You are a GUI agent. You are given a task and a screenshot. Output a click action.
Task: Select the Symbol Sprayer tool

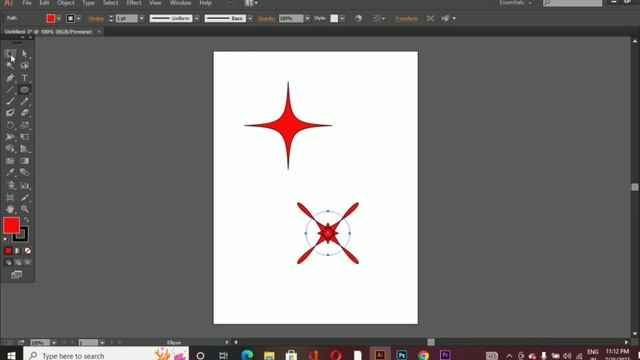(x=10, y=186)
